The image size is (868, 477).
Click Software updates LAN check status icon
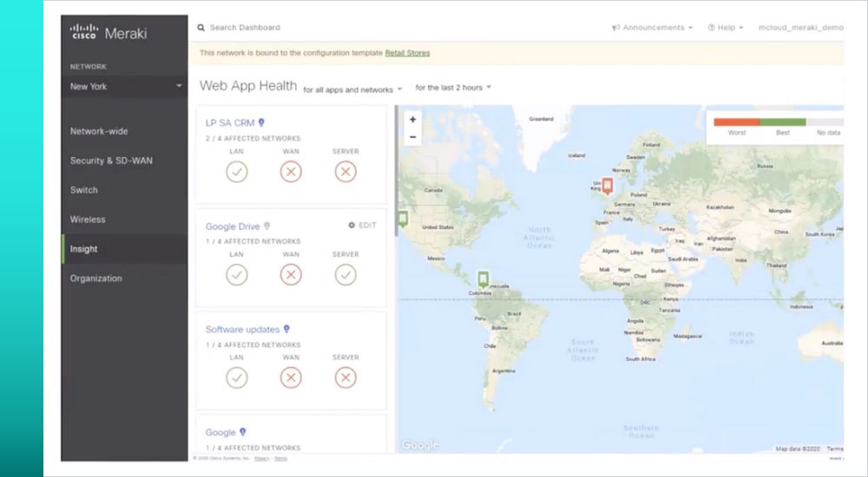point(236,377)
